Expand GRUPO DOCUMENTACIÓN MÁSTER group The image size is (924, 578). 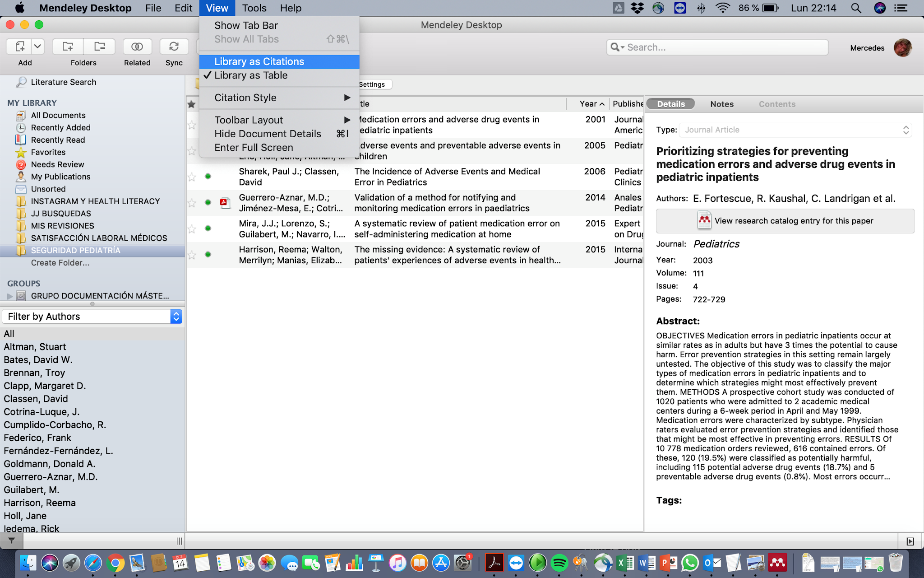10,296
